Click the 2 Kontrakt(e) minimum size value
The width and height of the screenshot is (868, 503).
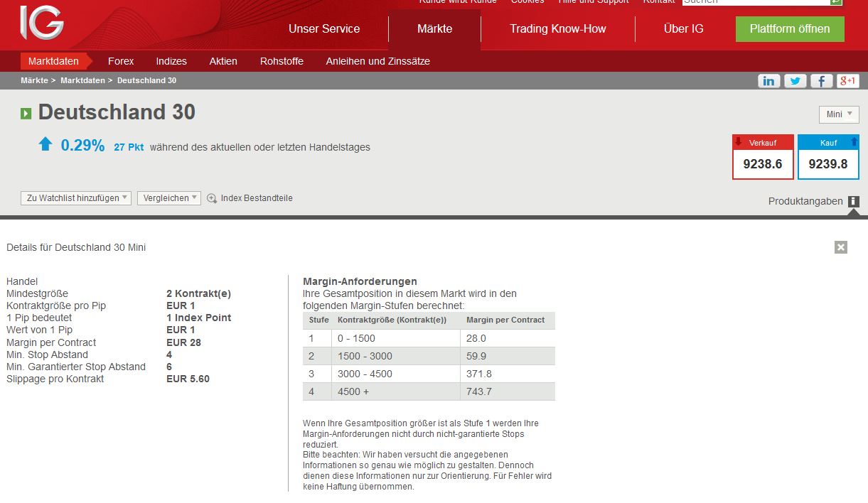point(198,293)
